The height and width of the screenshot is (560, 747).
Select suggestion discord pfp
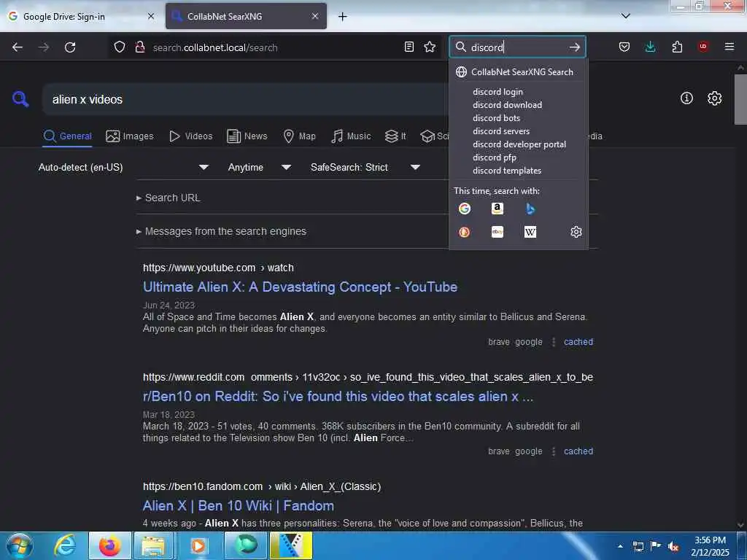click(494, 157)
